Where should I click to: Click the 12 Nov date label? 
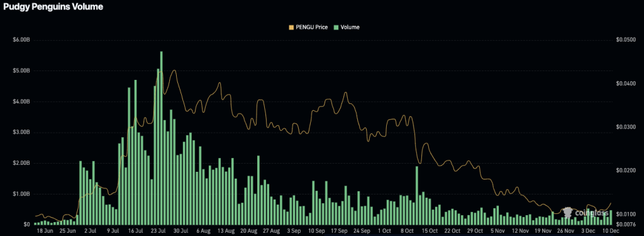point(520,231)
